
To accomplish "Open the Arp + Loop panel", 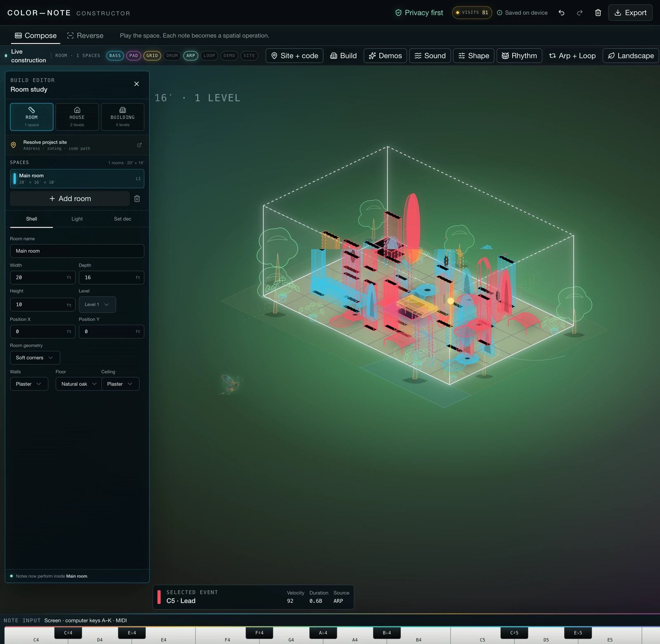I will (572, 56).
